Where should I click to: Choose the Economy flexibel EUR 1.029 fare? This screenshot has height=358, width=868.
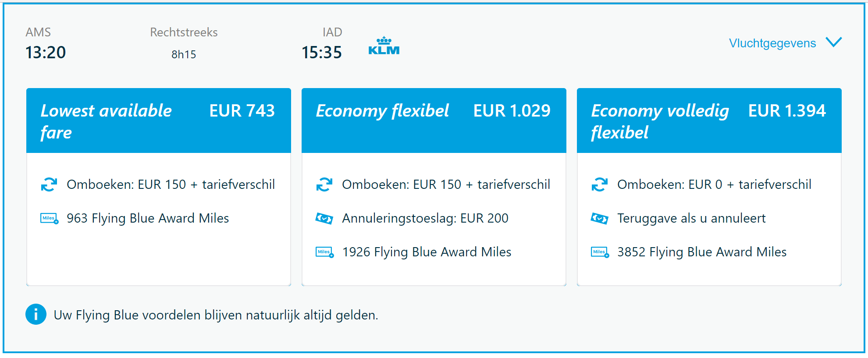[x=434, y=121]
